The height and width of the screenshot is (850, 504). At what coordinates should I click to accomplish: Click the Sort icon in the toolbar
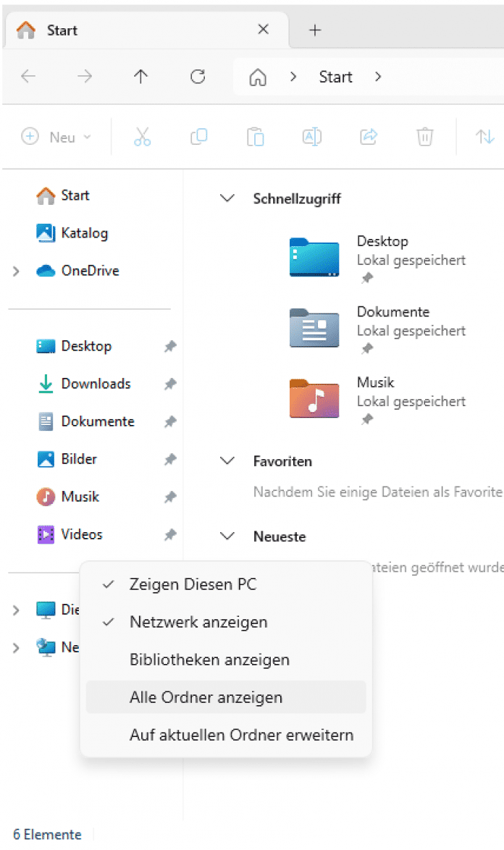click(484, 137)
